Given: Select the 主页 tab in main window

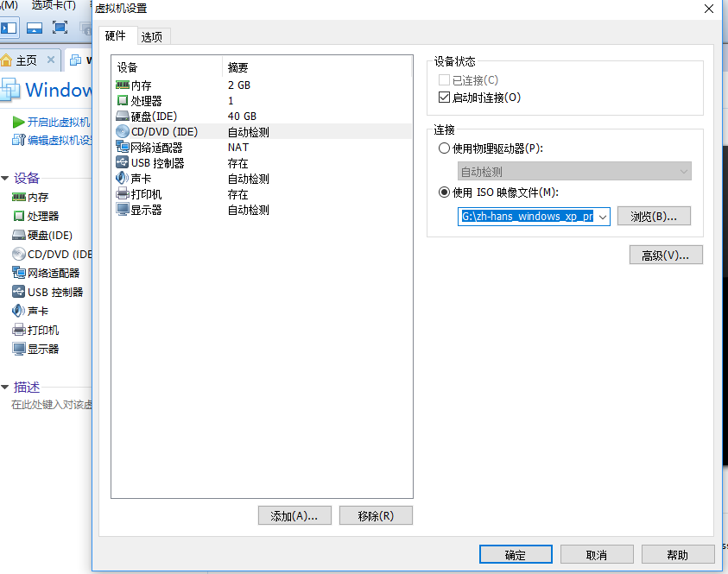Looking at the screenshot, I should coord(27,60).
